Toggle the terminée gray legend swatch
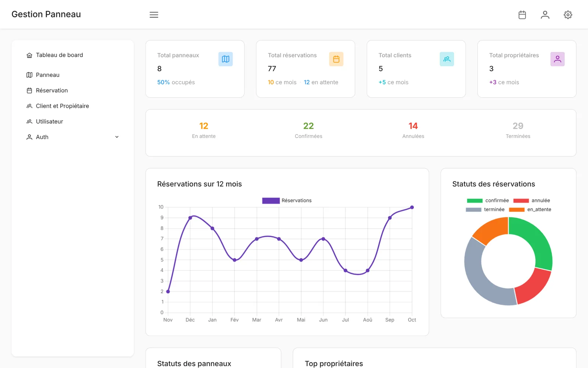The height and width of the screenshot is (368, 588). pos(473,210)
